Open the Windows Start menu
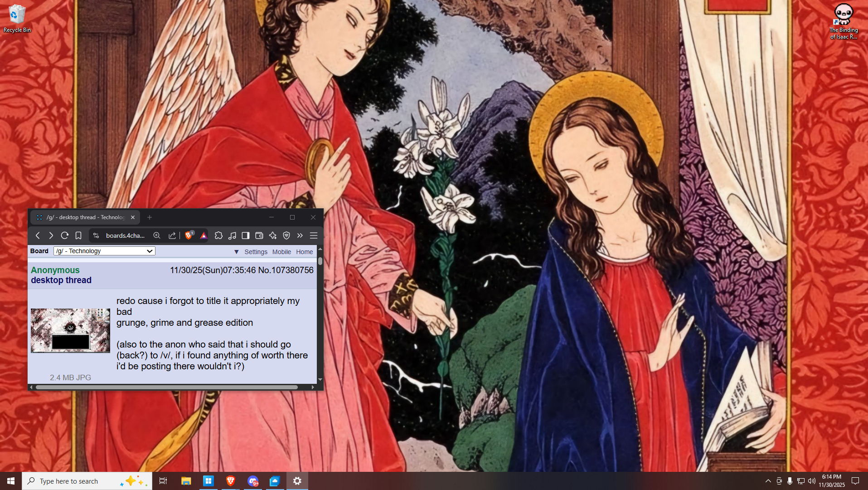This screenshot has height=490, width=868. pyautogui.click(x=11, y=481)
